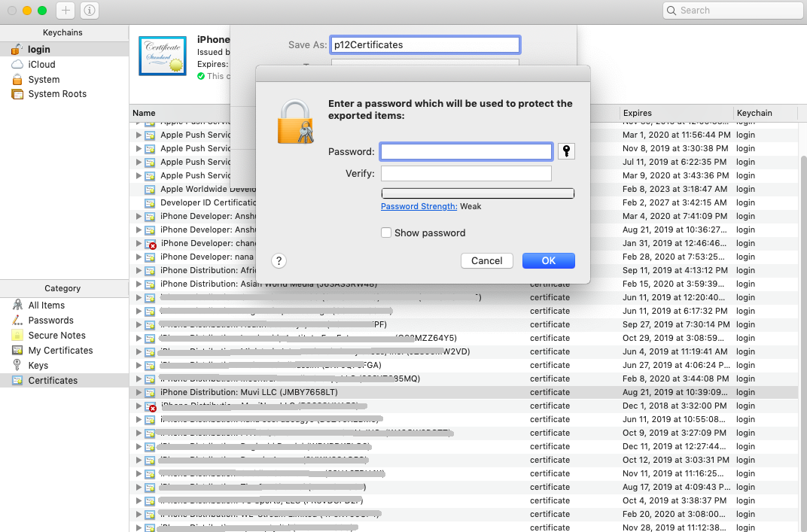Focus the Password input field
807x532 pixels.
click(466, 151)
